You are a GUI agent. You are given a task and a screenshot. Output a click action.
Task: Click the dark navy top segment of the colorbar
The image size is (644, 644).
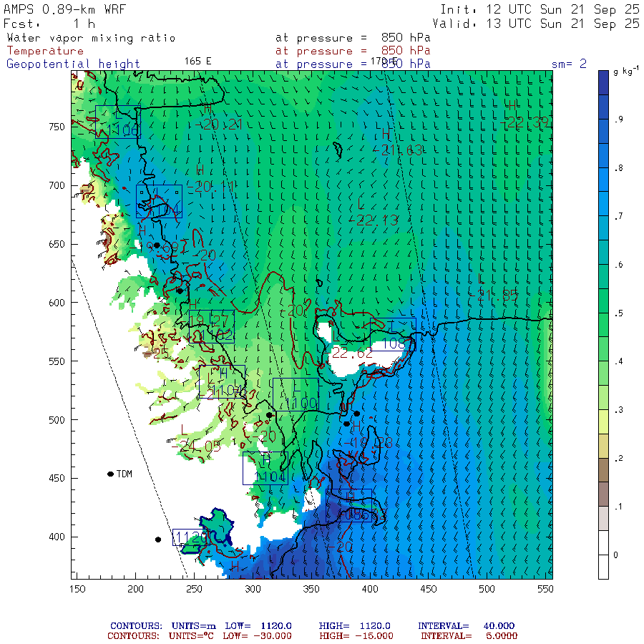tap(603, 82)
